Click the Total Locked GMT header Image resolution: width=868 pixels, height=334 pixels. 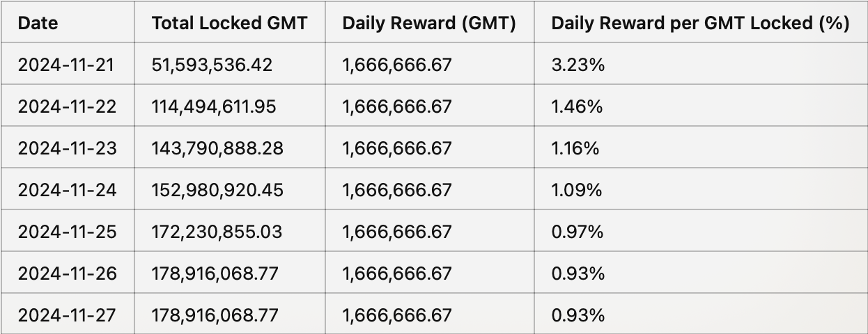[231, 23]
